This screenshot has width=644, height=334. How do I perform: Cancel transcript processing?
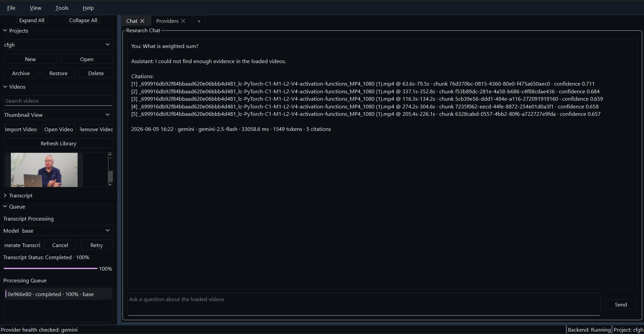pyautogui.click(x=60, y=245)
